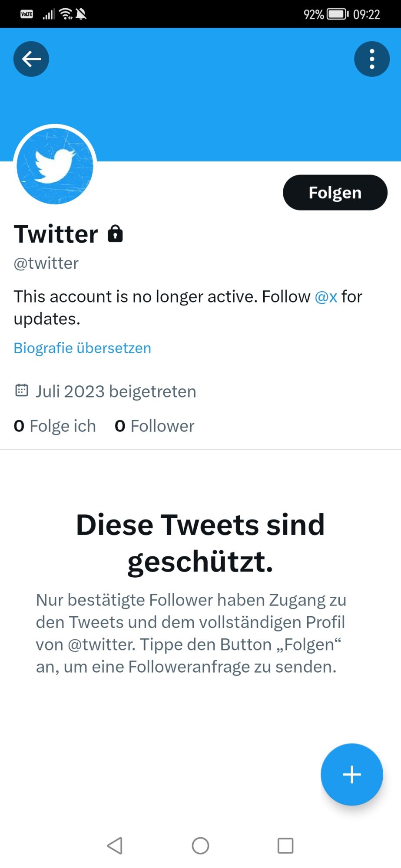Open the 0 Follower list
Viewport: 401px width, 868px height.
click(155, 426)
